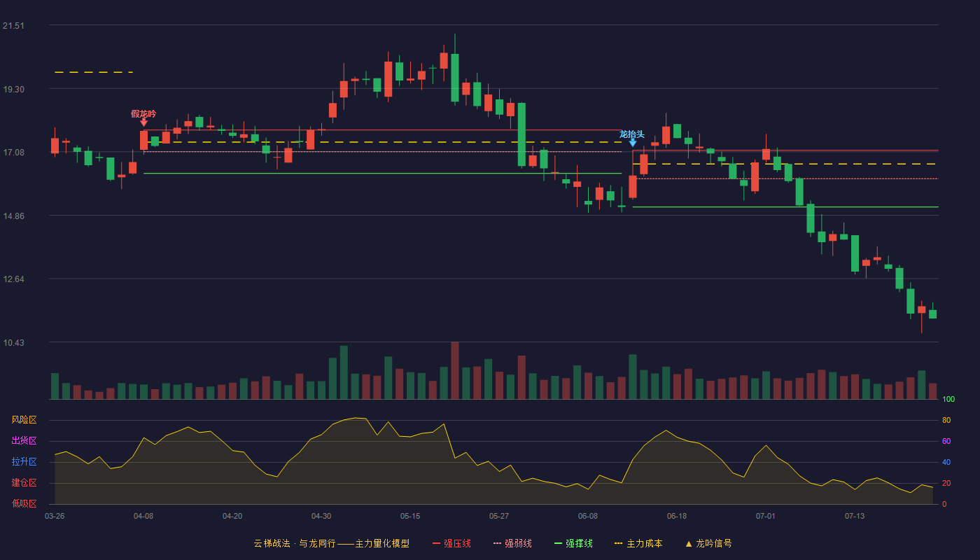Click the 14.86 price axis label

point(13,216)
